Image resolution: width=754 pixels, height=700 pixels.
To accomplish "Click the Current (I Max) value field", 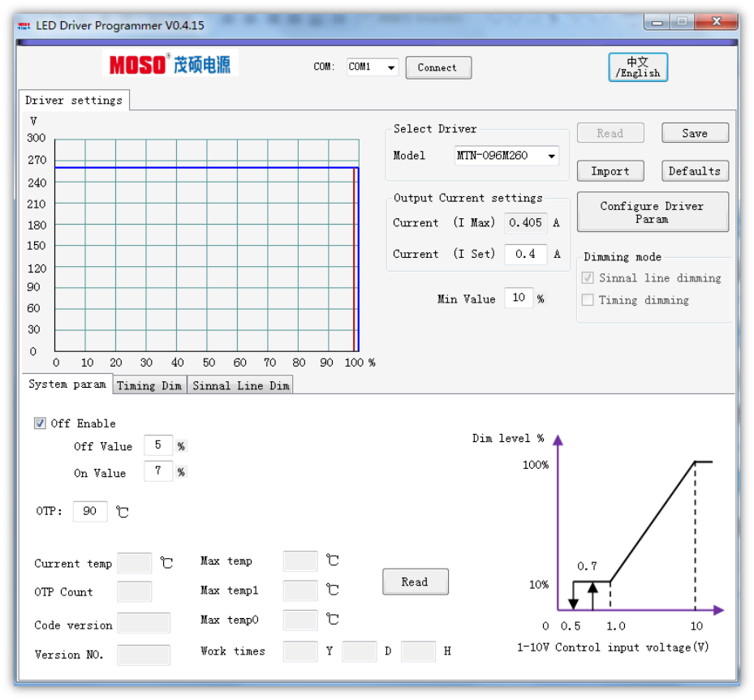I will coord(526,222).
